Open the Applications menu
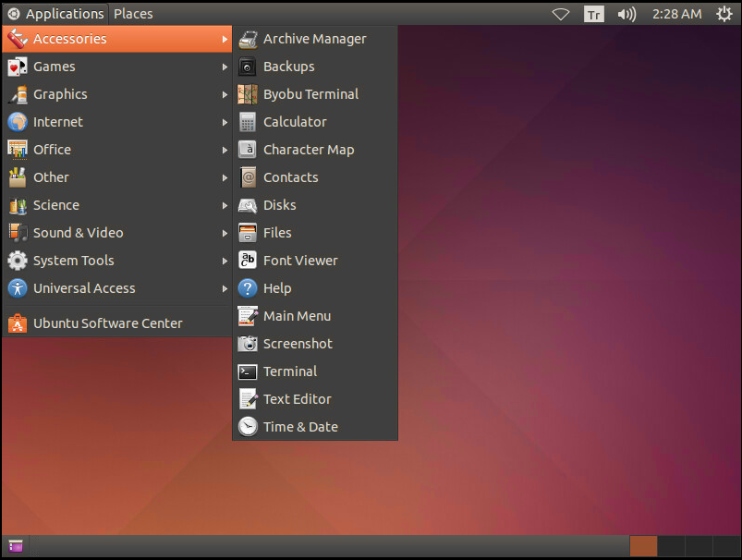Image resolution: width=742 pixels, height=560 pixels. (55, 14)
